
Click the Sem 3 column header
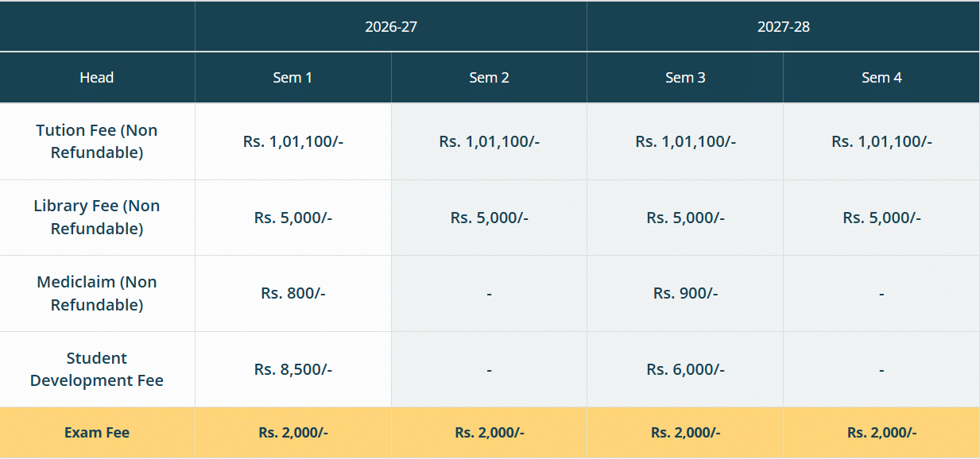coord(685,78)
